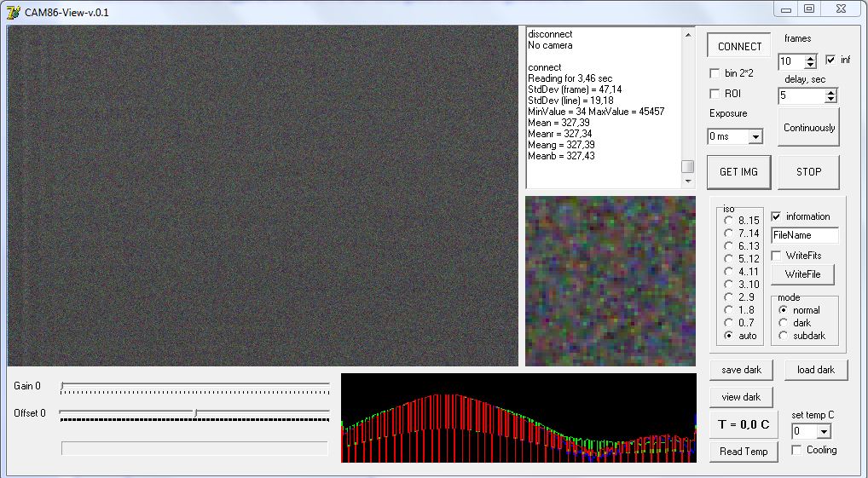This screenshot has height=478, width=868.
Task: Select normal mode radio button
Action: (784, 310)
